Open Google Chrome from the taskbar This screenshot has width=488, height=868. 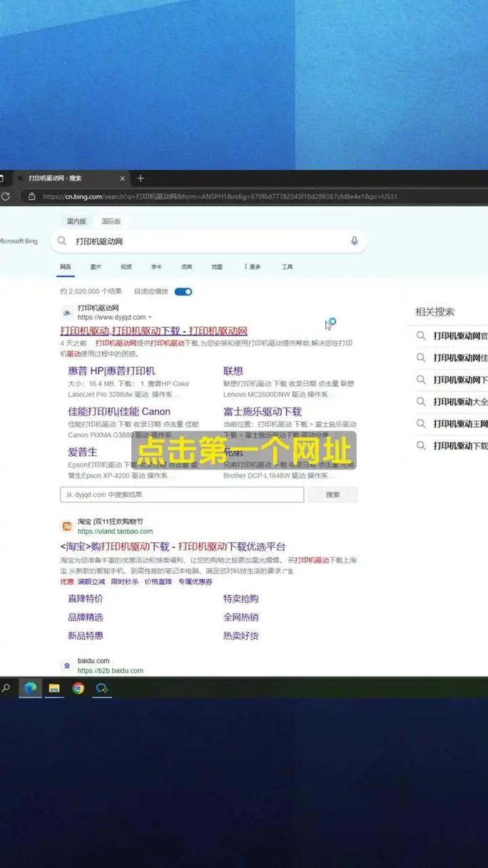click(x=78, y=688)
